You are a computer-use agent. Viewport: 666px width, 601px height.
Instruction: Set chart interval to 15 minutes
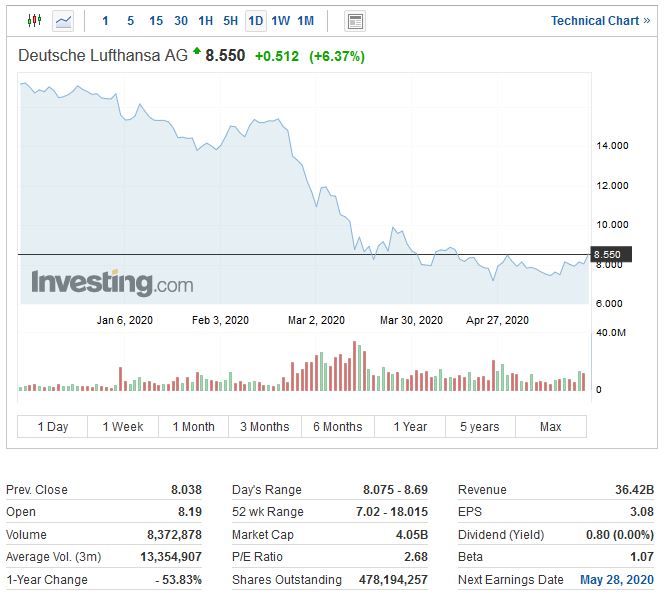pyautogui.click(x=156, y=21)
